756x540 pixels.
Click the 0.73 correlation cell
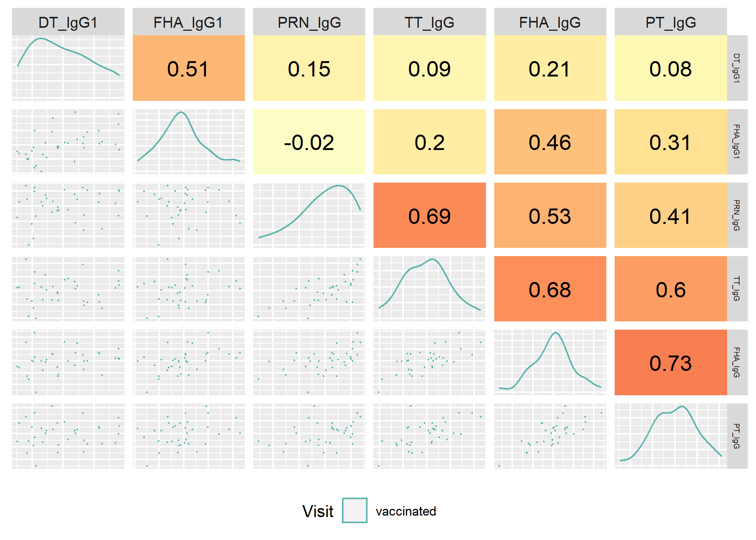[x=670, y=363]
